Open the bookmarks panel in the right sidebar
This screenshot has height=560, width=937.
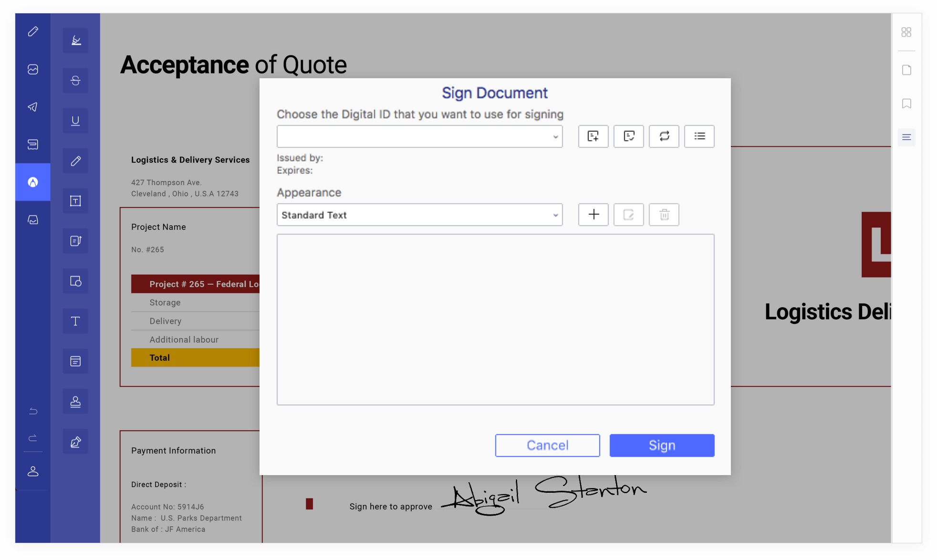click(906, 104)
